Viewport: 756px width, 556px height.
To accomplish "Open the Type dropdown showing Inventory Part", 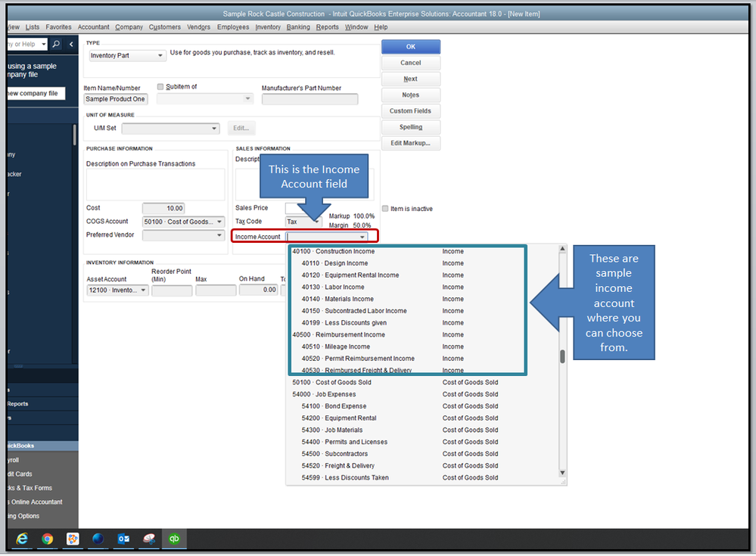I will tap(127, 55).
